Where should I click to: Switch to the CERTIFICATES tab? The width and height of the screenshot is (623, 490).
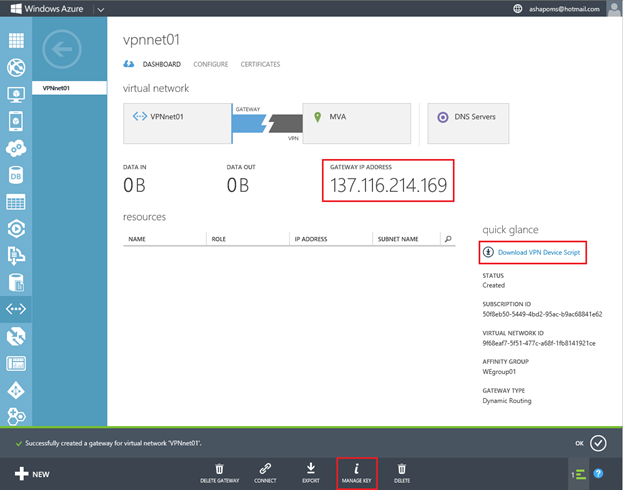click(260, 64)
